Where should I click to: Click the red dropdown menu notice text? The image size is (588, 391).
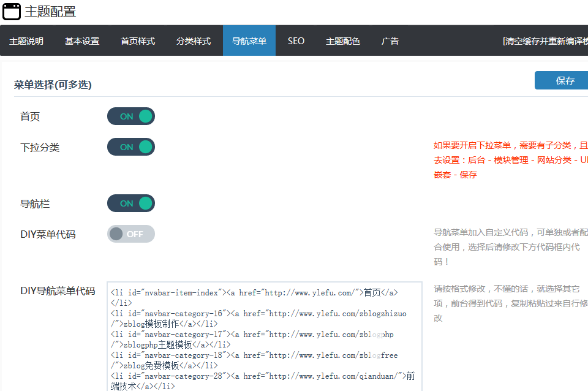pyautogui.click(x=510, y=160)
